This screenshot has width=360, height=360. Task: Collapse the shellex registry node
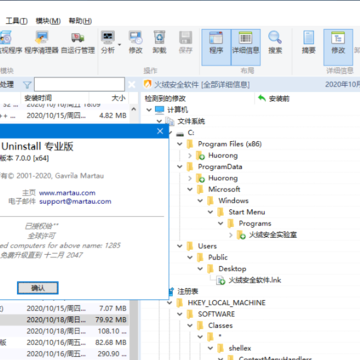[210, 348]
